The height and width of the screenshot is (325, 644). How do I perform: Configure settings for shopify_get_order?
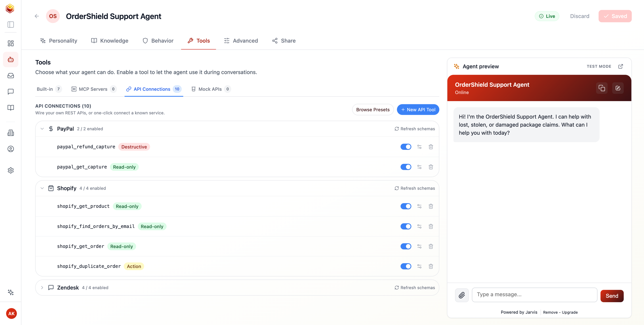click(419, 246)
